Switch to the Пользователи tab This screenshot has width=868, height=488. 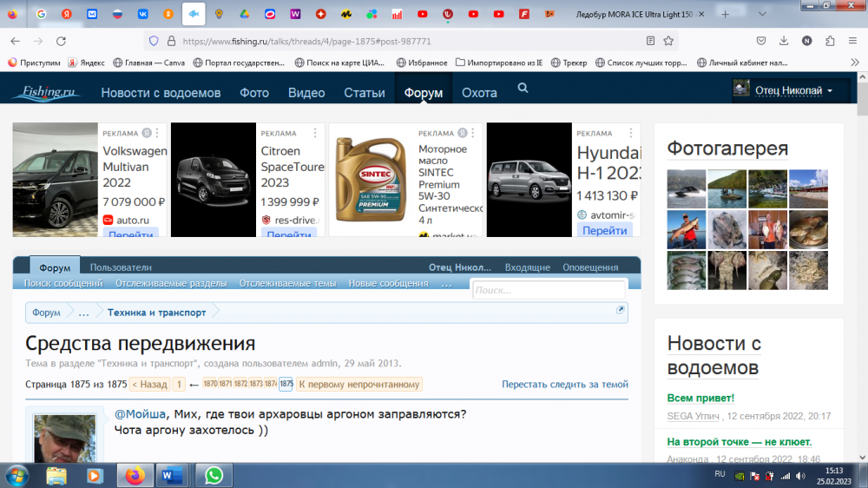tap(121, 267)
